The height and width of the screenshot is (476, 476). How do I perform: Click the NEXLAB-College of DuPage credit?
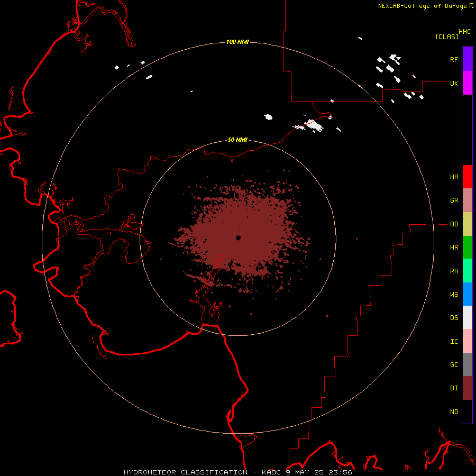(422, 6)
